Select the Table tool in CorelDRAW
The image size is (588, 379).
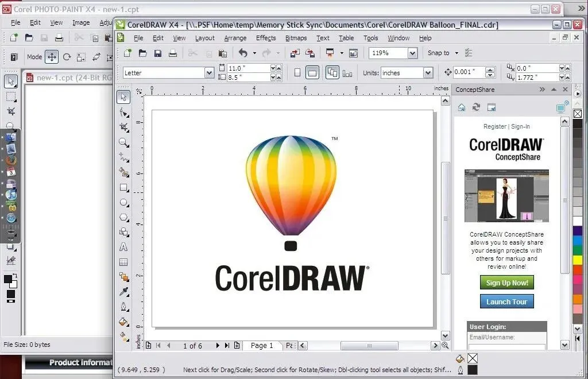[123, 262]
